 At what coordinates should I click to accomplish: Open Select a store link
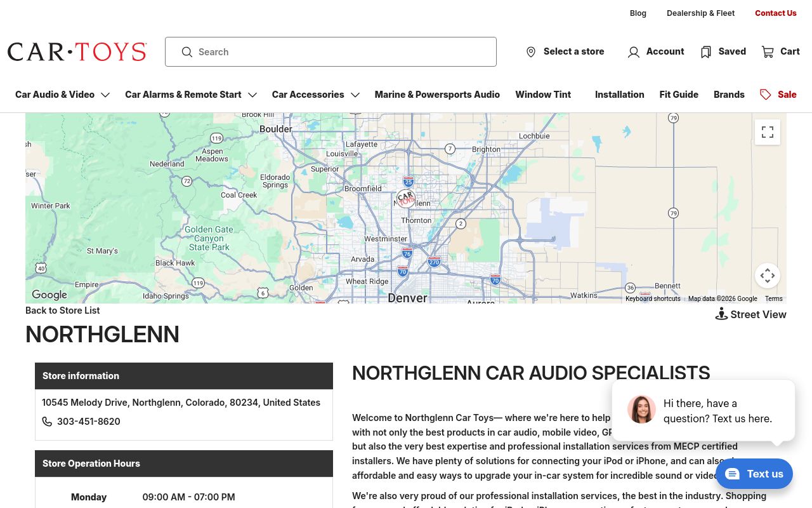tap(573, 51)
